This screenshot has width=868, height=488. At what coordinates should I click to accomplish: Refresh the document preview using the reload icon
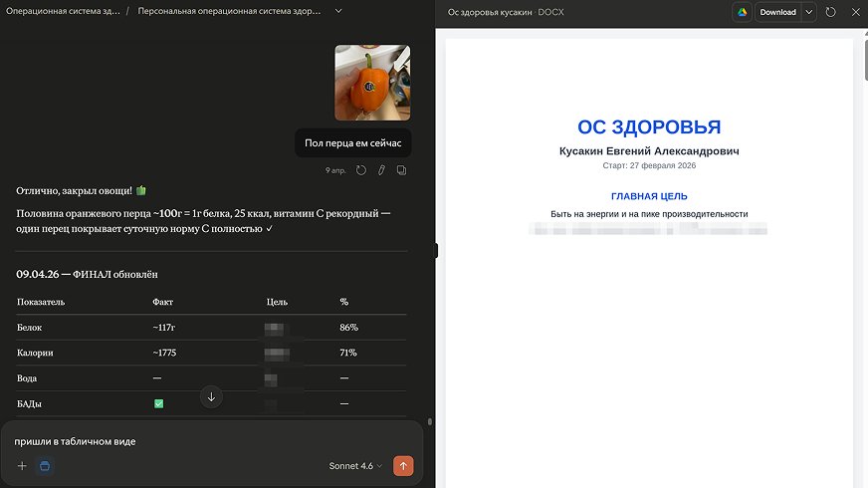(830, 12)
